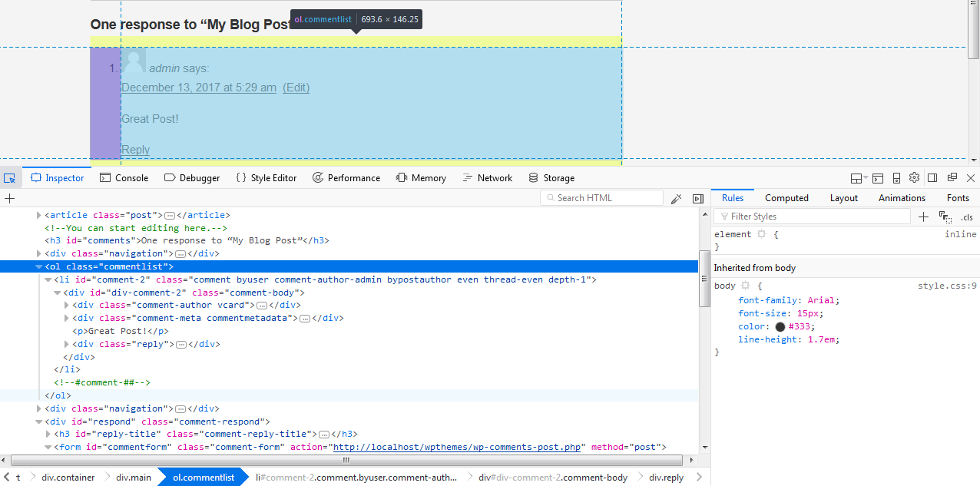The image size is (980, 486).
Task: Add new CSS rule plus icon
Action: pos(923,217)
